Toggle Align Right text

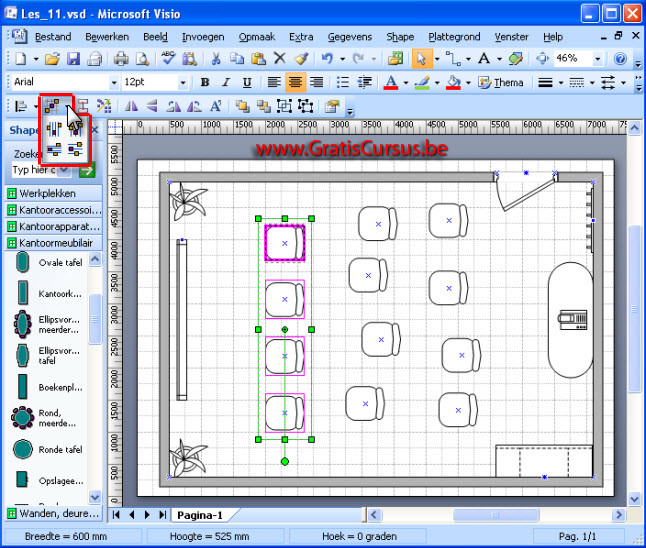click(x=316, y=82)
